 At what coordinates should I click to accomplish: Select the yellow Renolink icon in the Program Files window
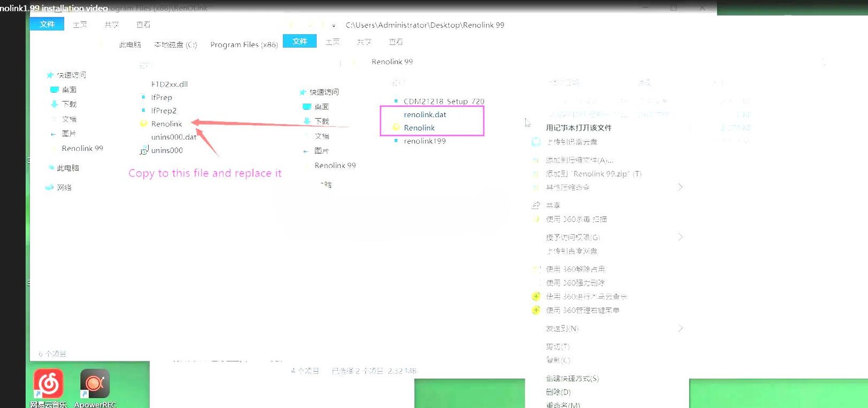pos(144,124)
